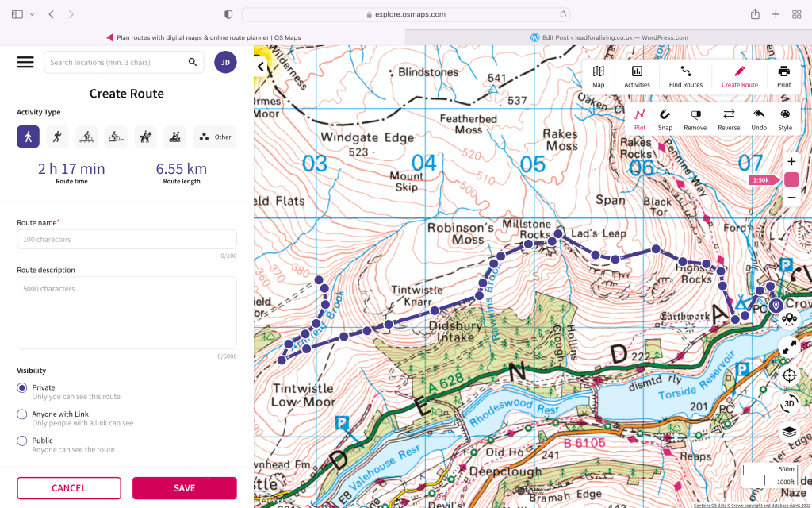
Task: Select the Private visibility option
Action: (x=22, y=388)
